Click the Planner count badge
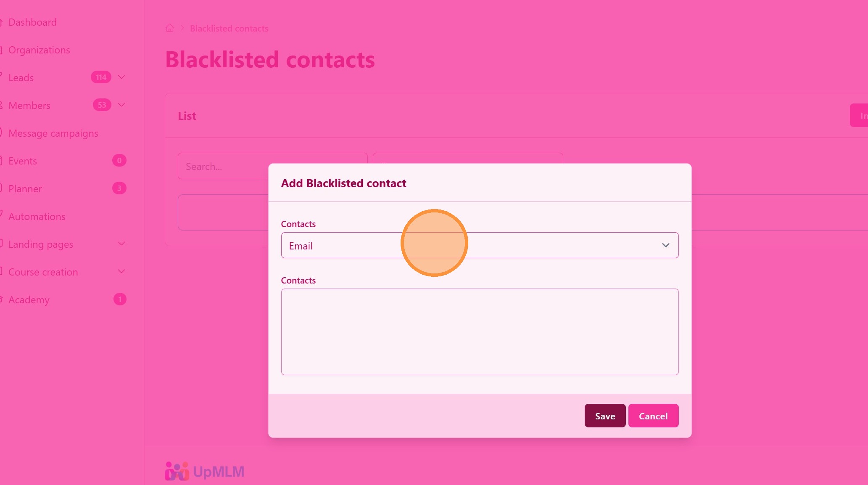This screenshot has height=485, width=868. point(119,188)
